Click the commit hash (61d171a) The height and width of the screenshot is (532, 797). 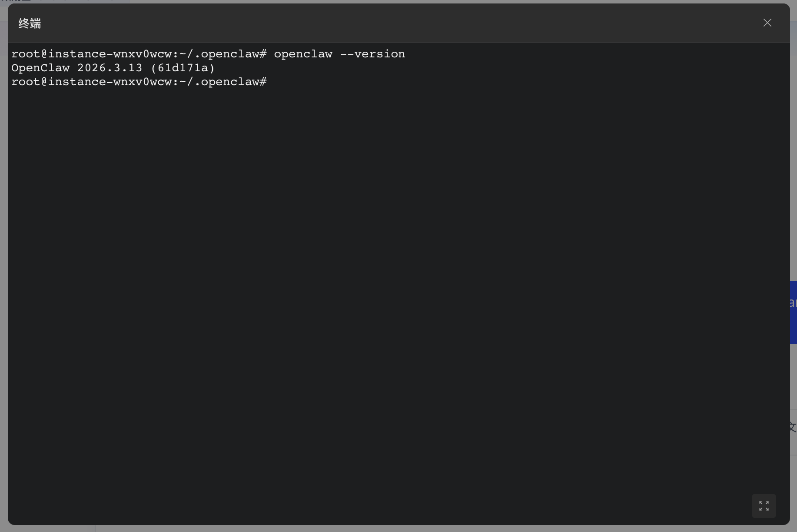183,68
